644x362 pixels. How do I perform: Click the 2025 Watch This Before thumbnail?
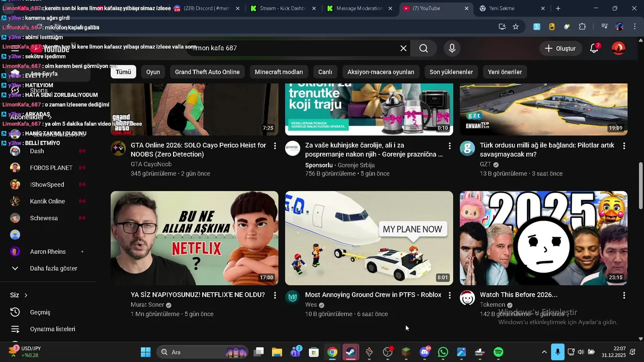tap(543, 238)
